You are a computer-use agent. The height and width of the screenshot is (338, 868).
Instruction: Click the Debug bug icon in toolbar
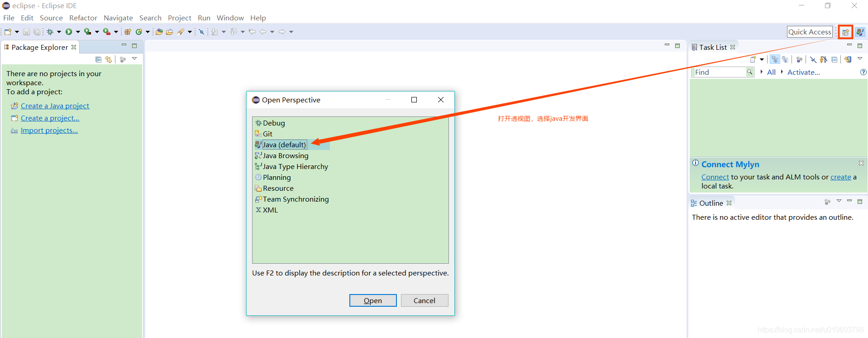tap(50, 32)
